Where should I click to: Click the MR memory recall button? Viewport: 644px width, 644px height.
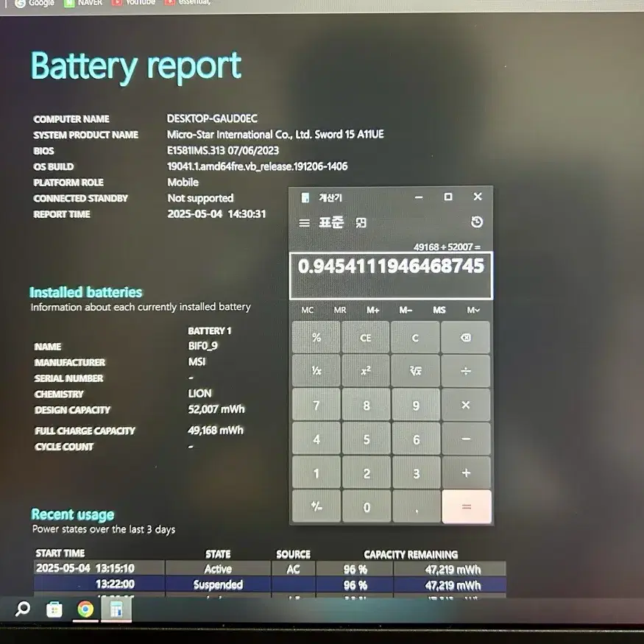(339, 310)
